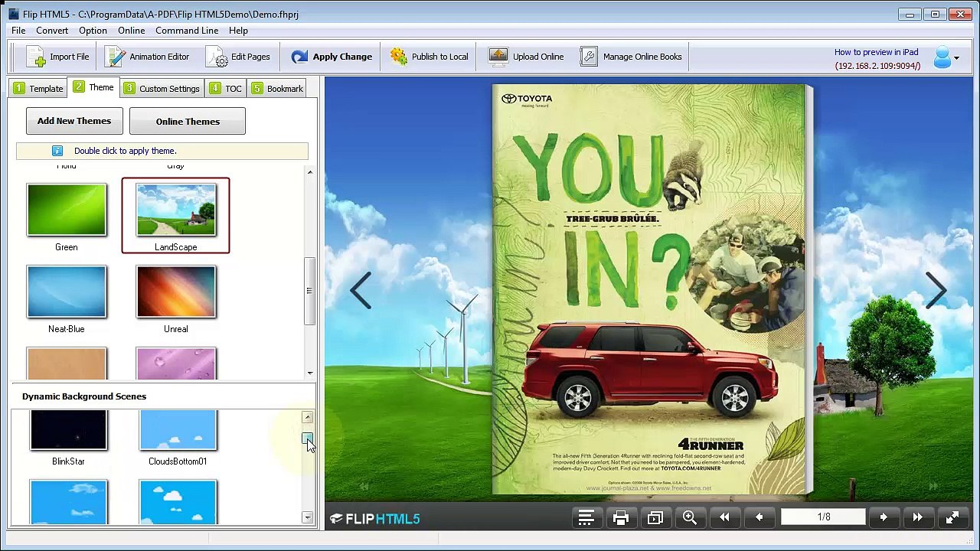Open the Command Line menu

click(187, 31)
